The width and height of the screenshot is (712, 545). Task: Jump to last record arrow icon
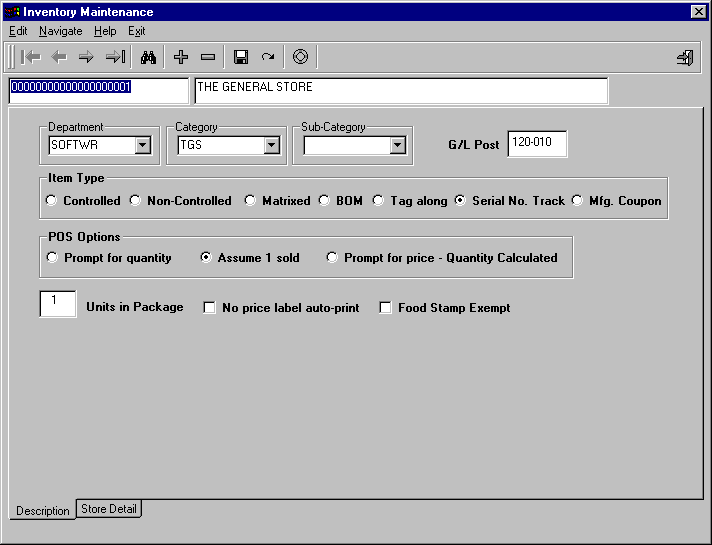(115, 57)
